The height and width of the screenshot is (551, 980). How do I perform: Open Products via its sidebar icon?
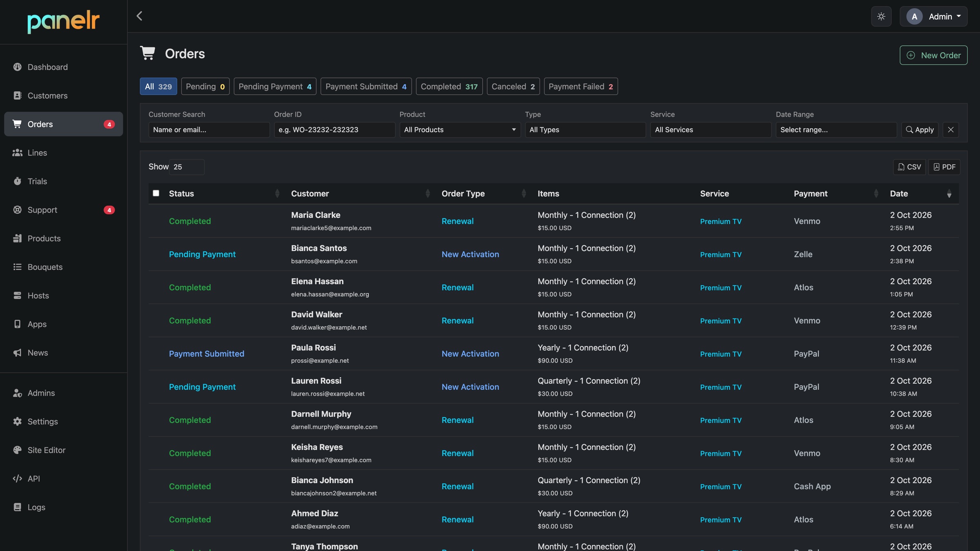tap(17, 238)
